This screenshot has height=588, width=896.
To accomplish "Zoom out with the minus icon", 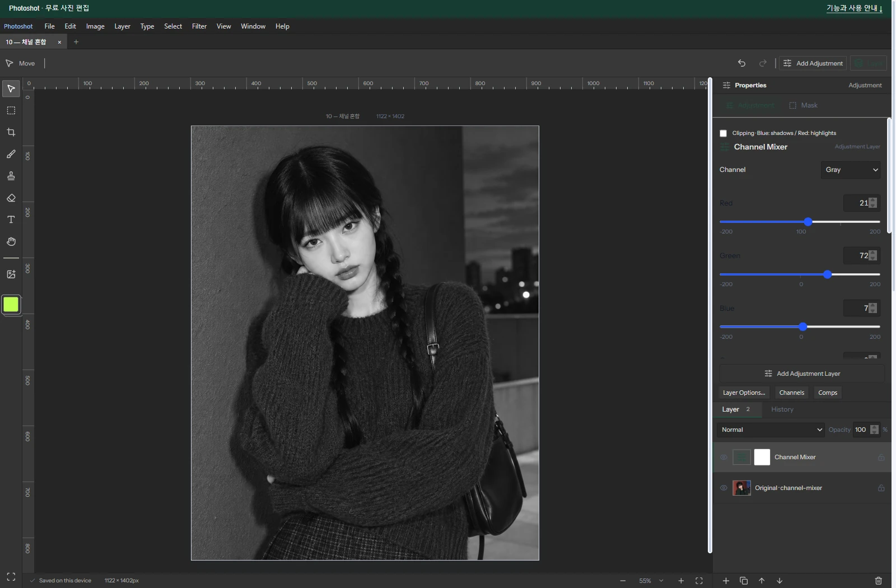I will coord(623,581).
